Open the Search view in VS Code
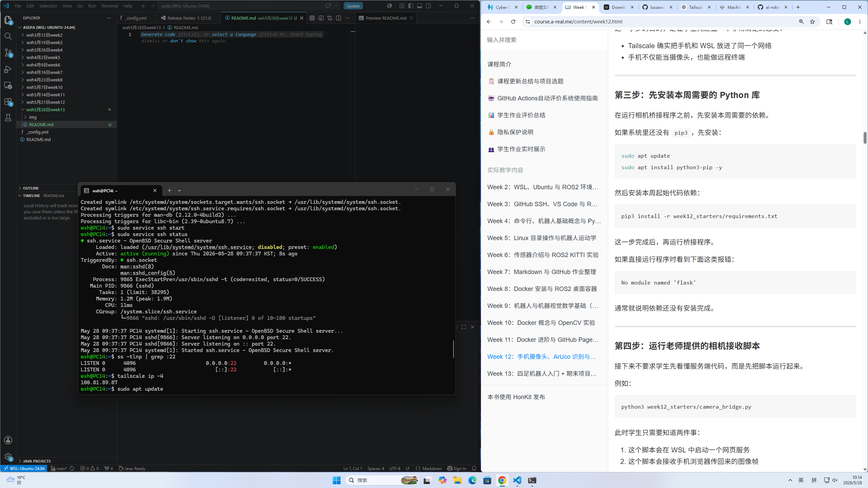Screen dimensions: 868x488 pos(8,36)
